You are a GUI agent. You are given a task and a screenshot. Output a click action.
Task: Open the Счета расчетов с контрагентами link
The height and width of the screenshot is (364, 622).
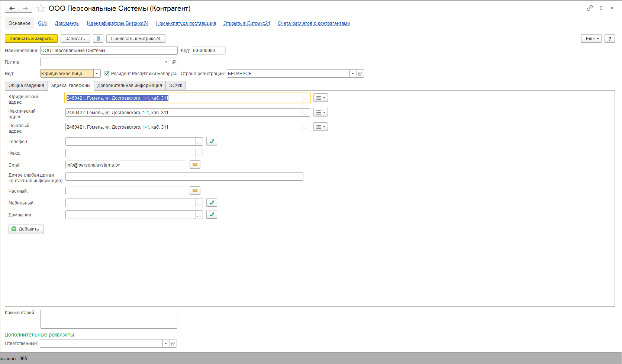click(313, 23)
